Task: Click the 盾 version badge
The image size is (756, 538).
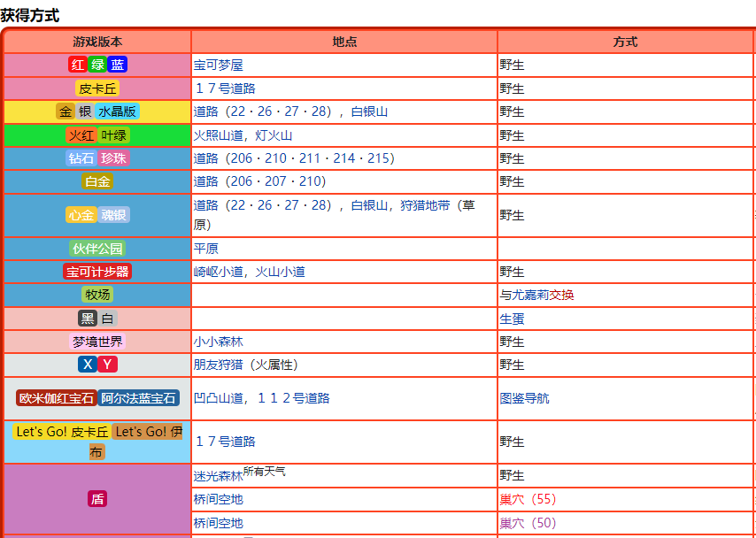Action: pyautogui.click(x=97, y=499)
